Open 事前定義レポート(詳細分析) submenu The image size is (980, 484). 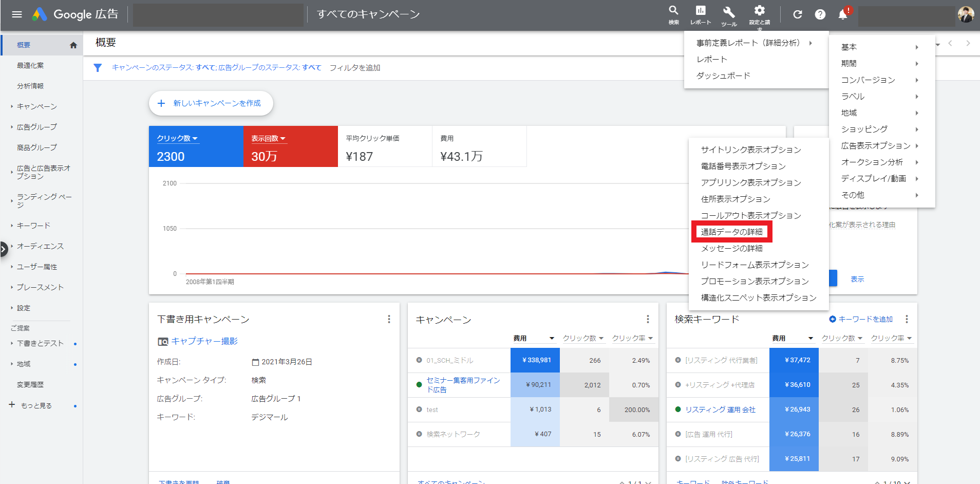753,43
